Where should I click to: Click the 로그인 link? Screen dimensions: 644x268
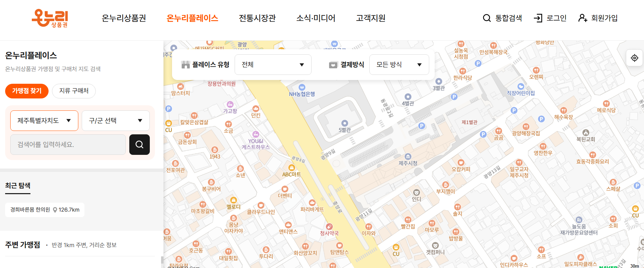click(x=550, y=18)
